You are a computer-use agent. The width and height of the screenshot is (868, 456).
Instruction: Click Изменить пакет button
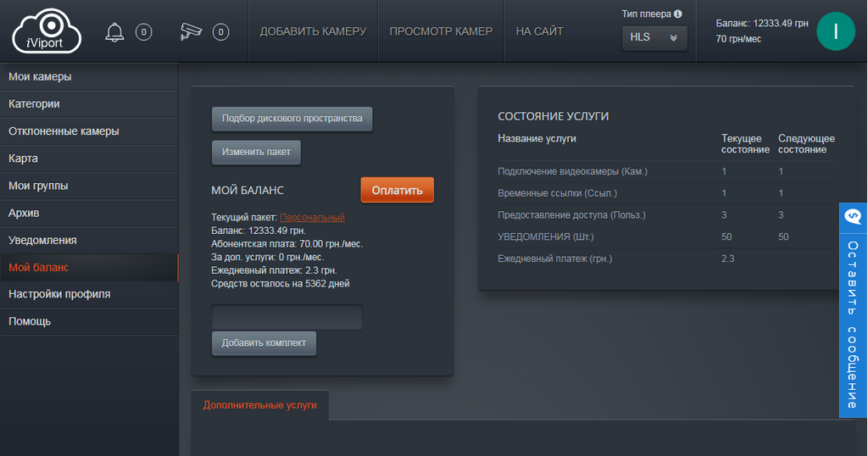click(x=256, y=153)
